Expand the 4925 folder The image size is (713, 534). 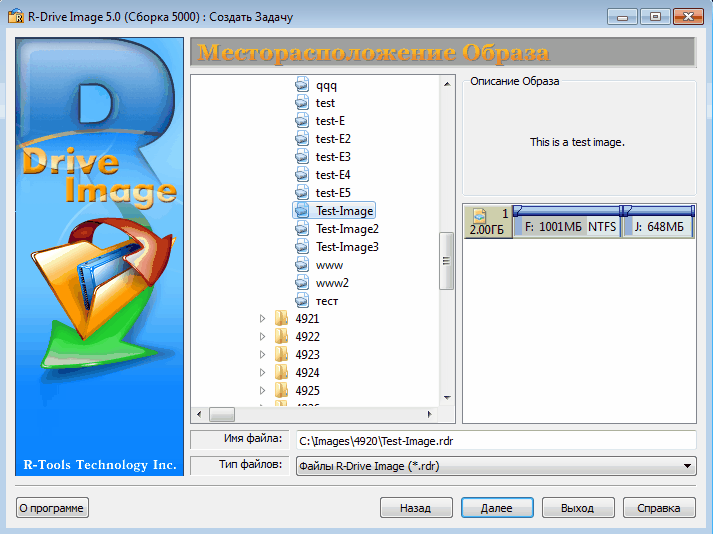pyautogui.click(x=262, y=390)
